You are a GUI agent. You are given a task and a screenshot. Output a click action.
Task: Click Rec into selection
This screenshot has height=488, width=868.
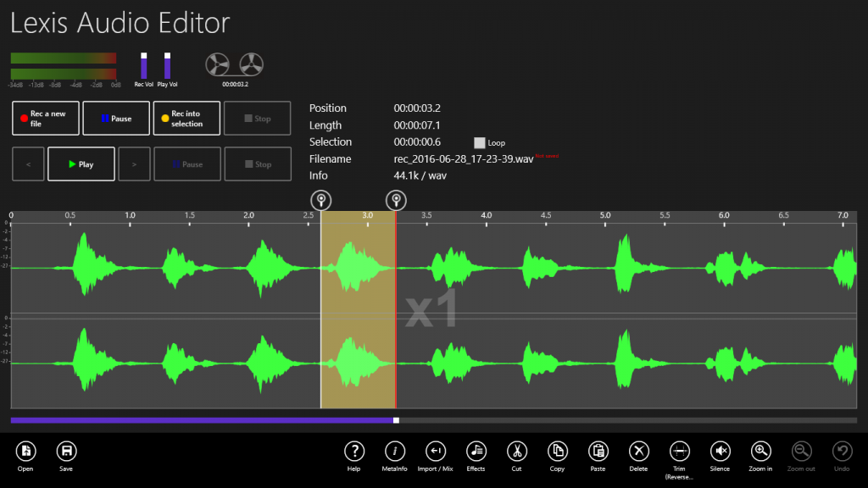(x=186, y=118)
